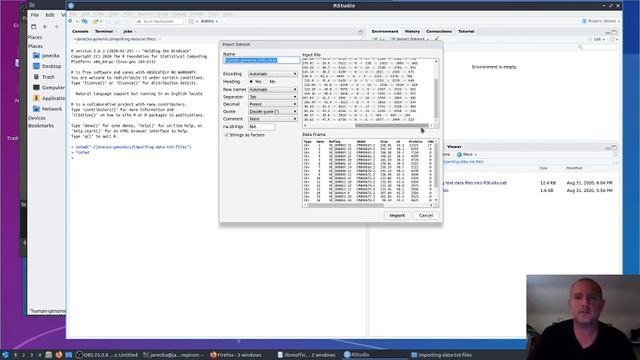Select the Heading Yes radio button

pyautogui.click(x=251, y=82)
